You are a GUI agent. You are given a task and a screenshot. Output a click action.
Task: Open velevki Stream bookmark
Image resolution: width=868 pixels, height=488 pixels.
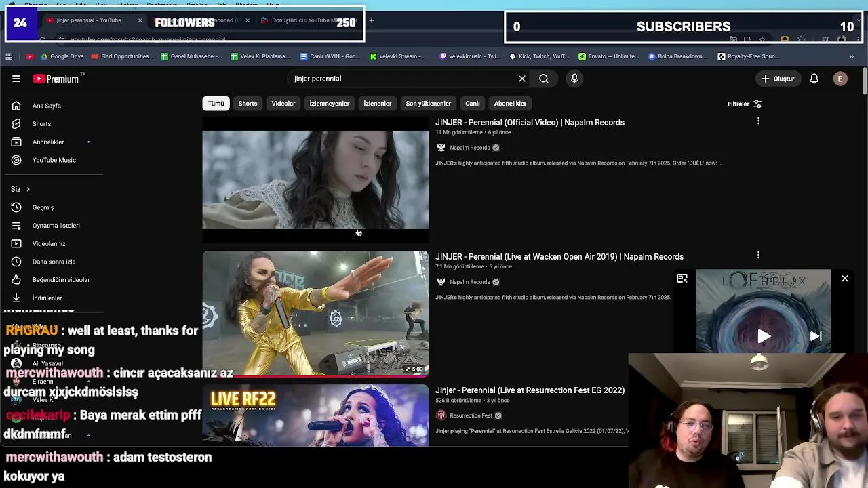[x=397, y=56]
